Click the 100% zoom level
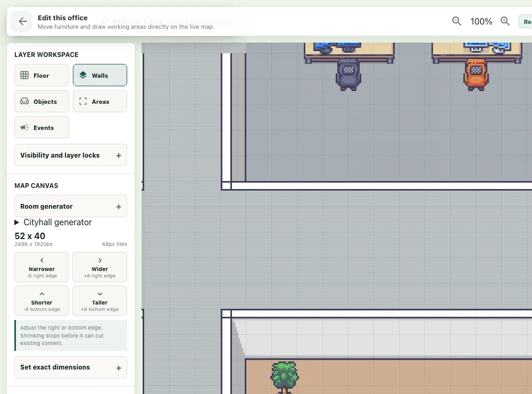 481,21
